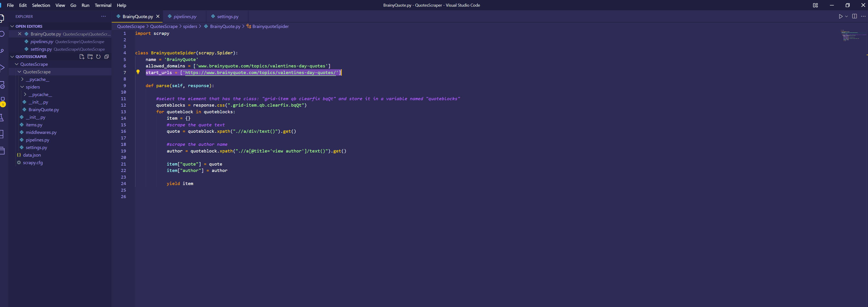868x307 pixels.
Task: Split the editor to the right
Action: pyautogui.click(x=854, y=16)
